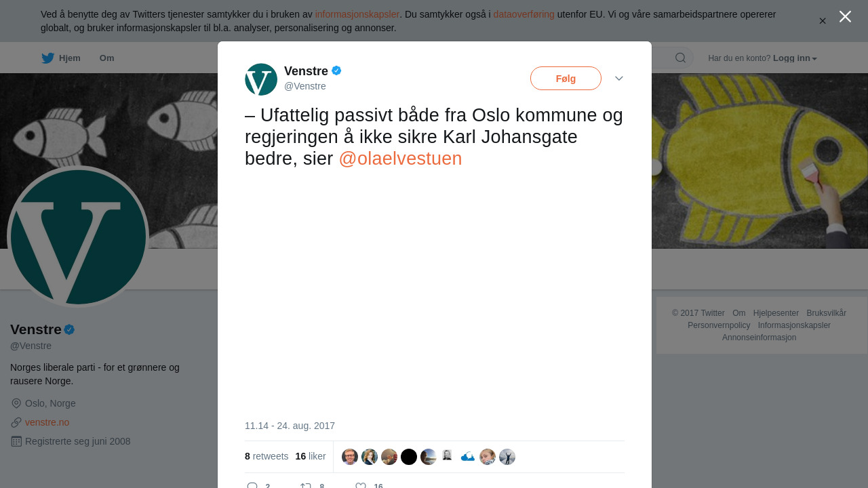Viewport: 868px width, 488px height.
Task: Click the verified badge next to Venstre
Action: coord(336,70)
